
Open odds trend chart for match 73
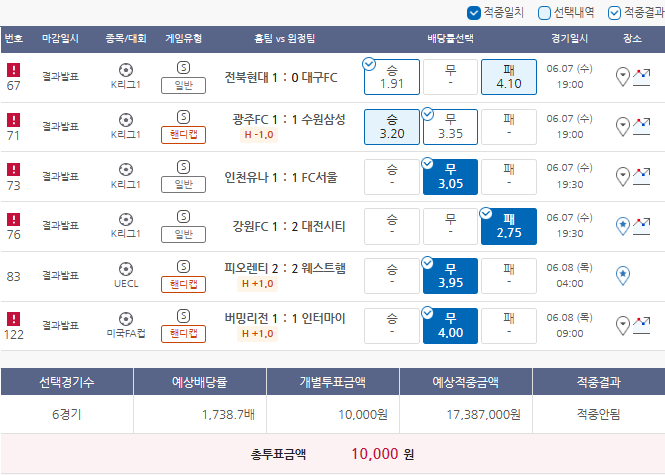641,177
